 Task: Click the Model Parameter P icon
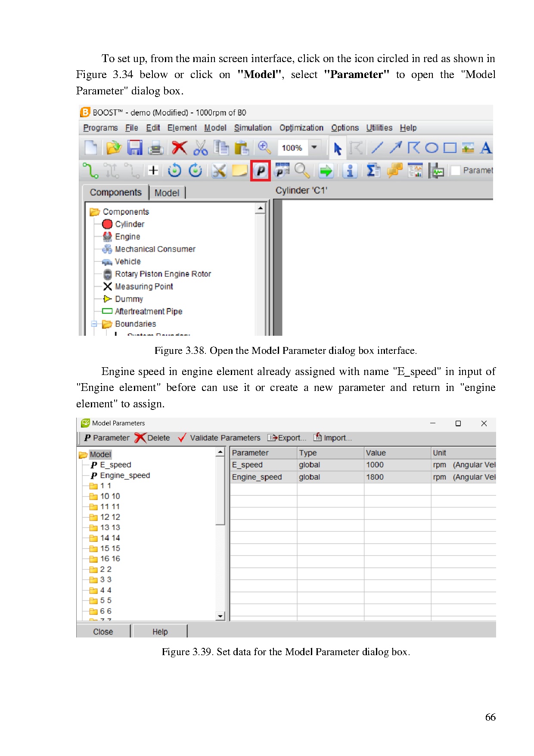pyautogui.click(x=261, y=171)
